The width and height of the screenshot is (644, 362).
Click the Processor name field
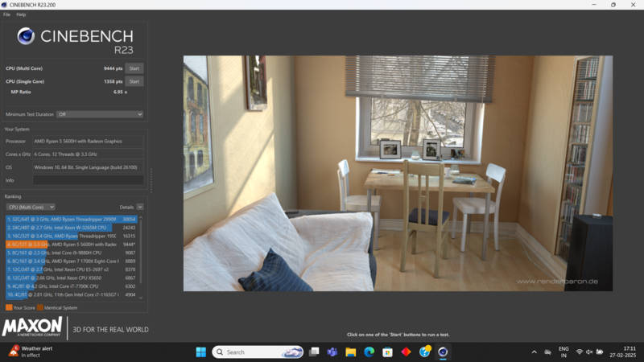tap(89, 142)
